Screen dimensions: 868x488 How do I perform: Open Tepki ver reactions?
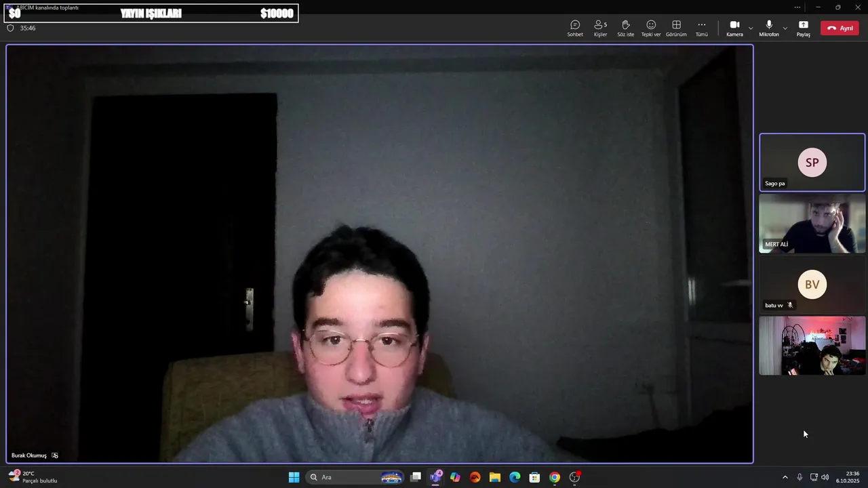(x=651, y=28)
